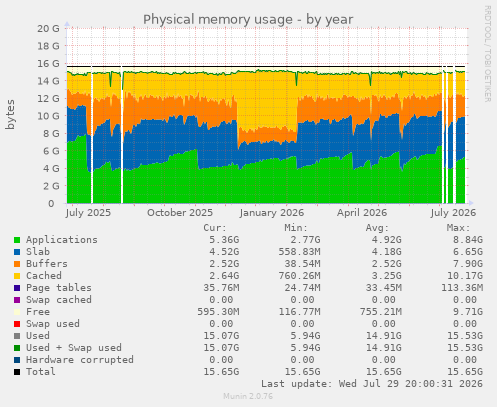This screenshot has width=497, height=407.
Task: Click the 'Cur:' column header
Action: tap(215, 228)
